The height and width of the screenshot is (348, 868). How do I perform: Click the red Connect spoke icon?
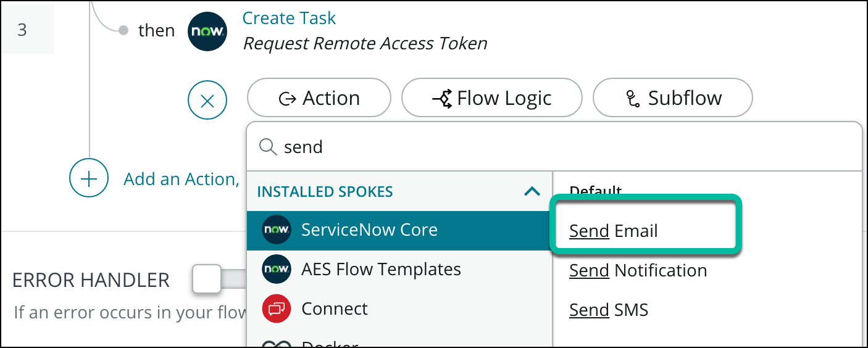(276, 309)
